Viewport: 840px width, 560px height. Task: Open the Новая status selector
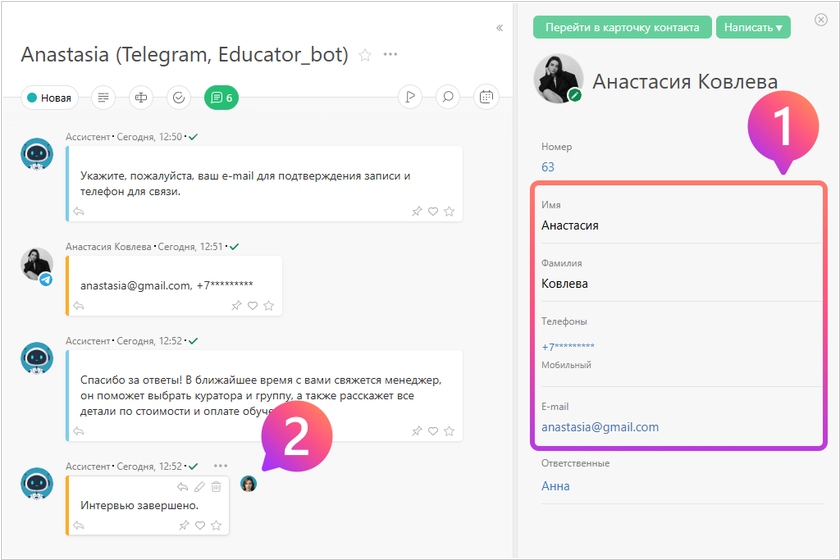(50, 98)
